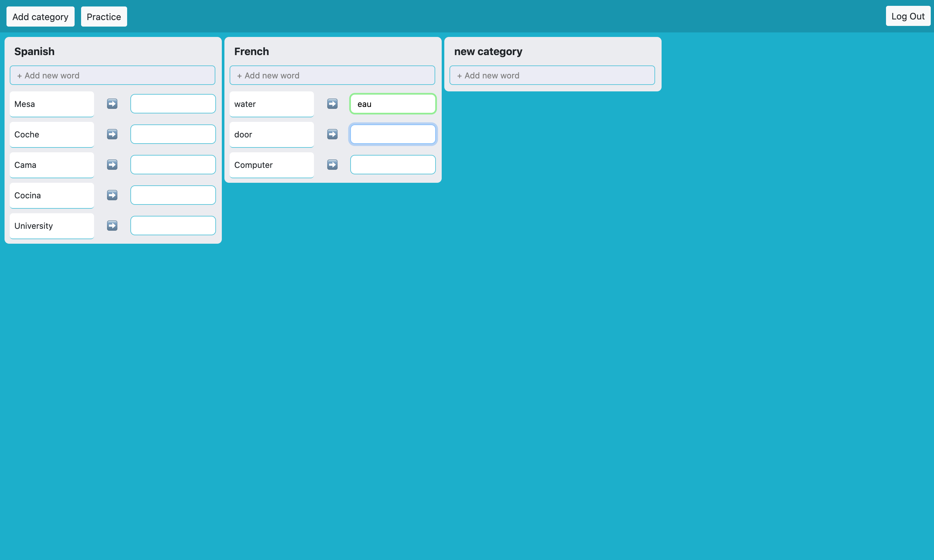Click new category's Add new word field
The width and height of the screenshot is (934, 560).
552,76
